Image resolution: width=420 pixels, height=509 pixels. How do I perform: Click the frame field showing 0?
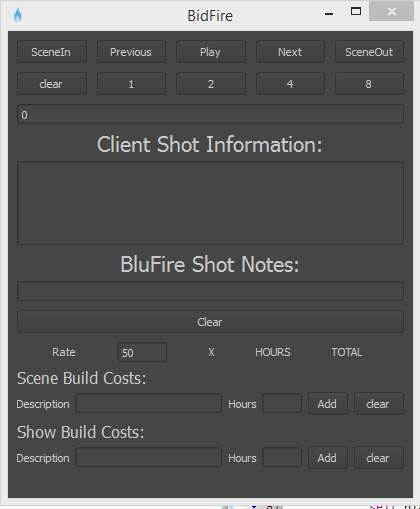tap(210, 115)
